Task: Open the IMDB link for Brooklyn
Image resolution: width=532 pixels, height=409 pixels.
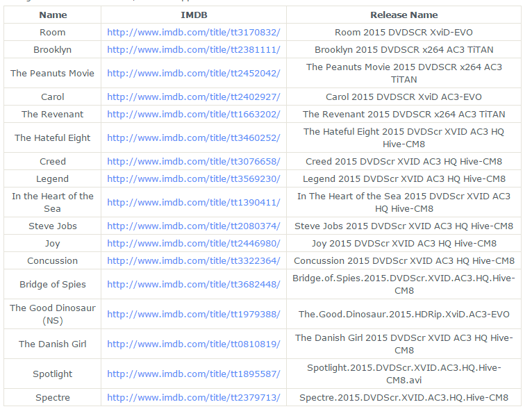Action: click(194, 49)
